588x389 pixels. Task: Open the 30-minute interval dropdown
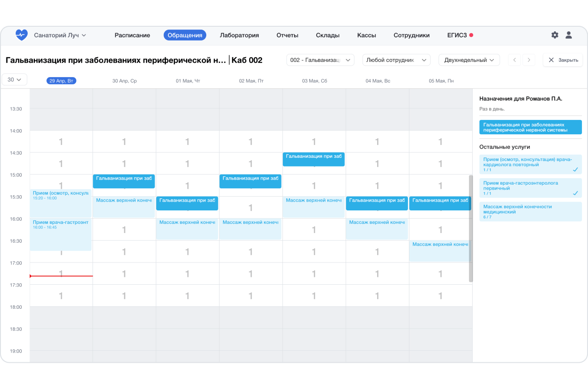pos(15,79)
